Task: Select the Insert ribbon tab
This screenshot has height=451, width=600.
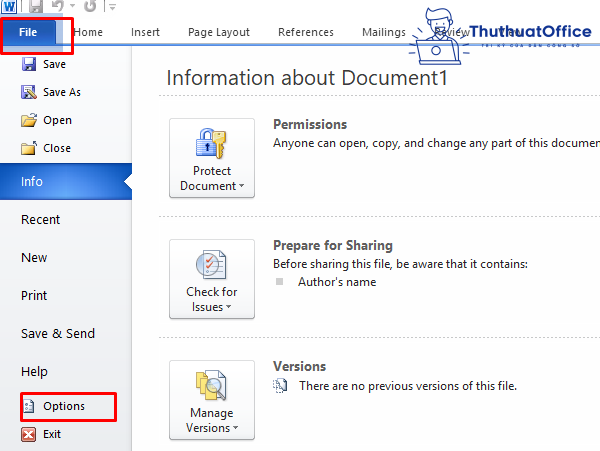Action: tap(145, 33)
